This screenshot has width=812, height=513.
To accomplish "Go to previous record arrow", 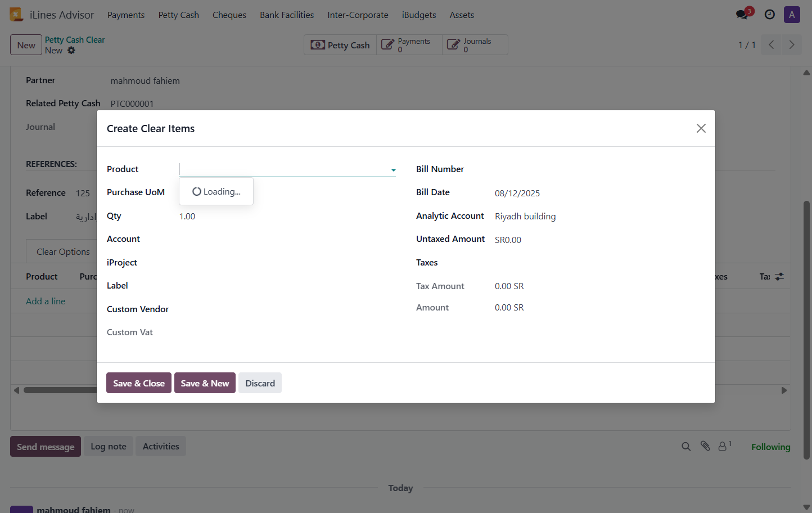I will (772, 45).
